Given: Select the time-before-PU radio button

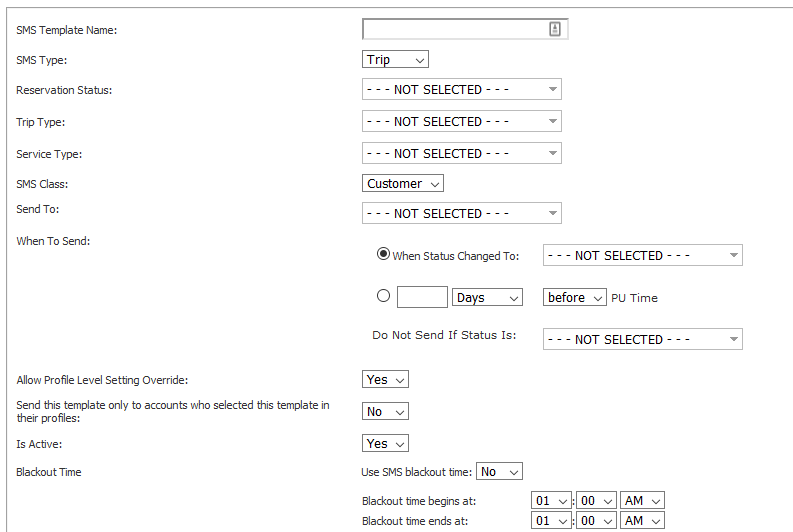Looking at the screenshot, I should (x=383, y=296).
